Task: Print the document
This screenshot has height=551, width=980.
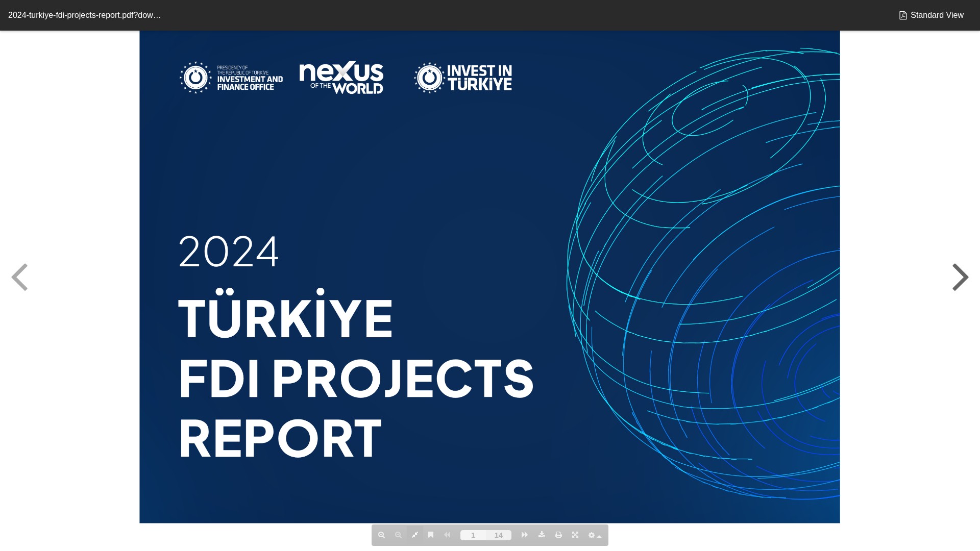Action: [x=558, y=535]
